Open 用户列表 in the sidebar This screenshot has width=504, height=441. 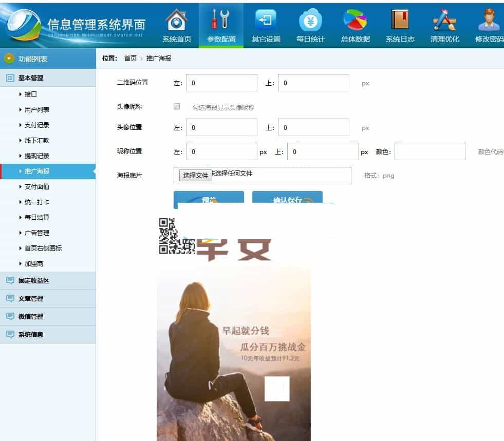click(x=37, y=109)
